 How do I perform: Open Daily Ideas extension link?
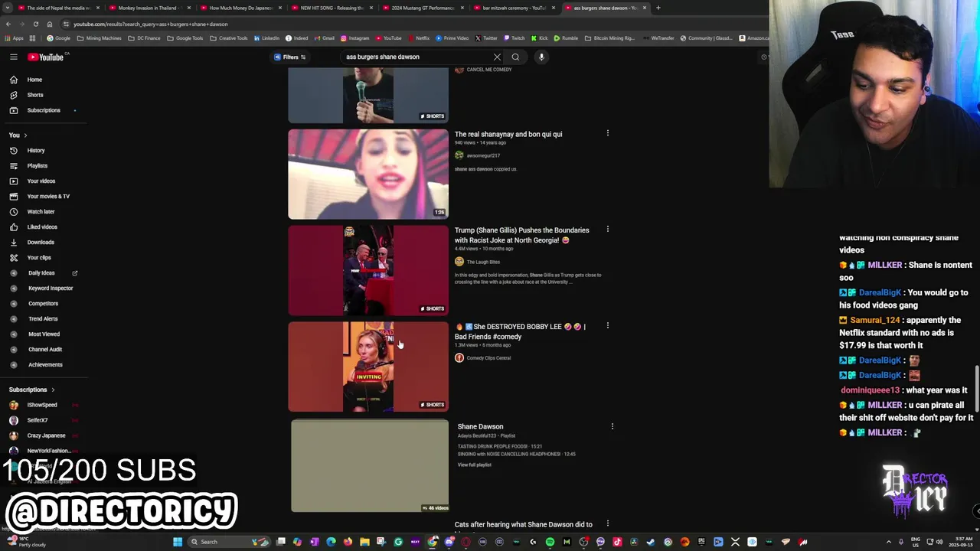pyautogui.click(x=41, y=273)
